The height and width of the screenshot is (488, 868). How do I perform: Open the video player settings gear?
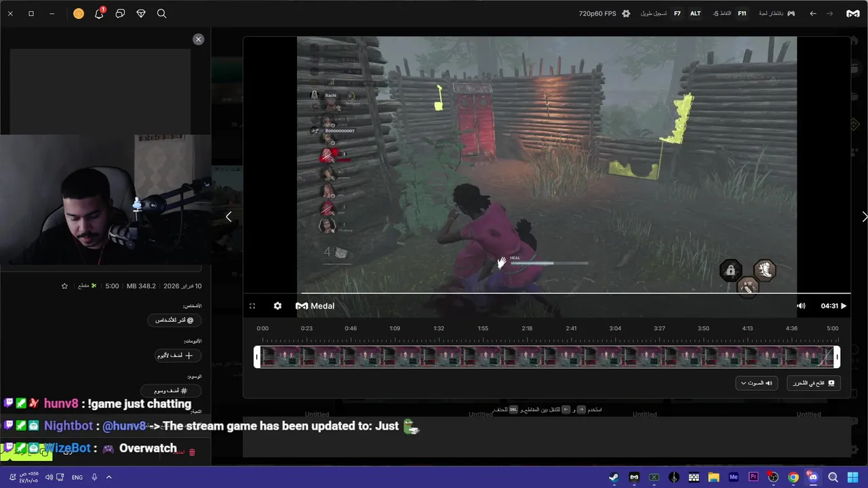[x=277, y=306]
